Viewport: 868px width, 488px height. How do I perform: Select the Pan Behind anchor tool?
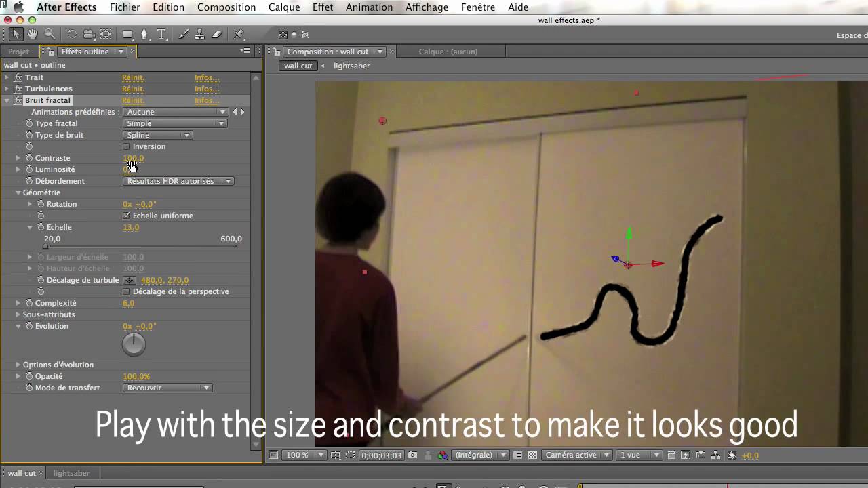pos(106,34)
